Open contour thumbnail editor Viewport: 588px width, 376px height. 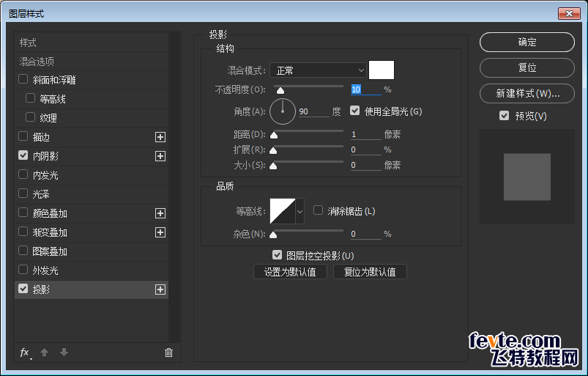point(283,211)
